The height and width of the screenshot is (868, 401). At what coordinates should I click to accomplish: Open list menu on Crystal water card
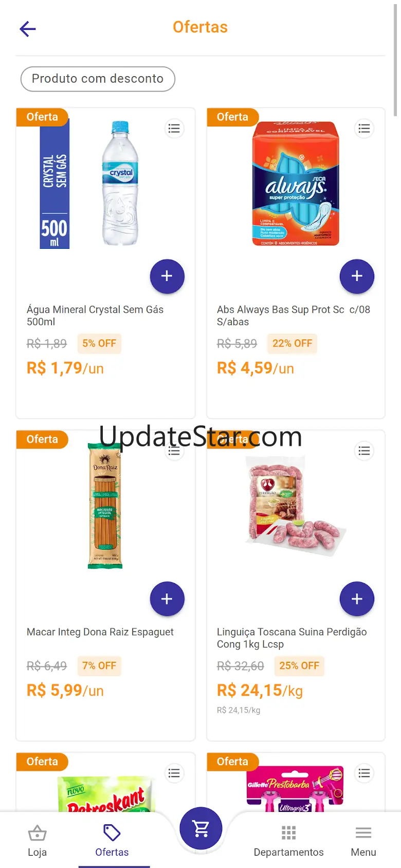click(174, 129)
